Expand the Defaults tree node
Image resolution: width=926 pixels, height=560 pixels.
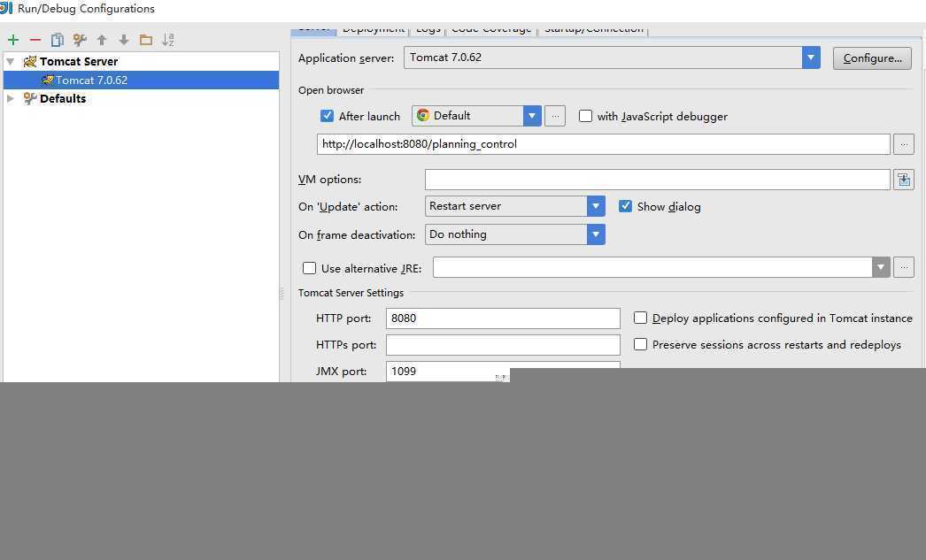pyautogui.click(x=11, y=98)
